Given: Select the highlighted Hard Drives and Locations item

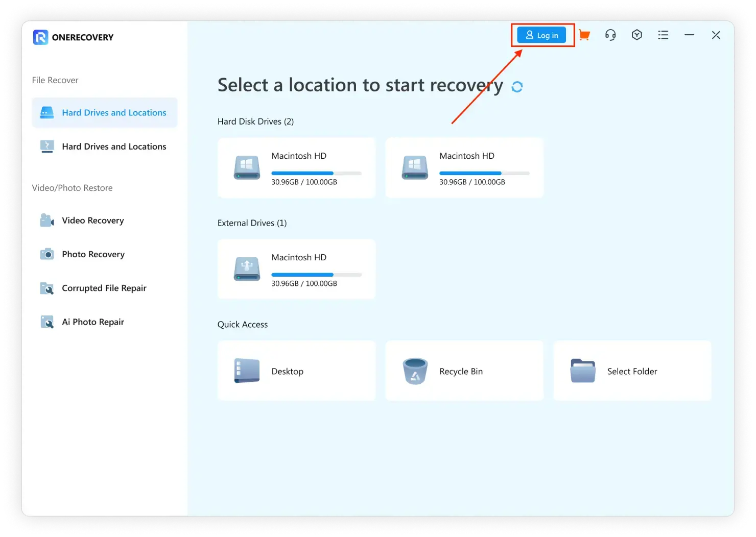Looking at the screenshot, I should (x=105, y=113).
